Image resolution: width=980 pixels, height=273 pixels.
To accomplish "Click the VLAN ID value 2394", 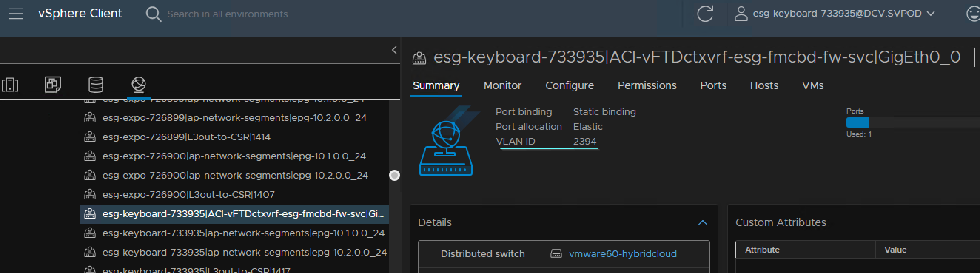I will pos(585,141).
